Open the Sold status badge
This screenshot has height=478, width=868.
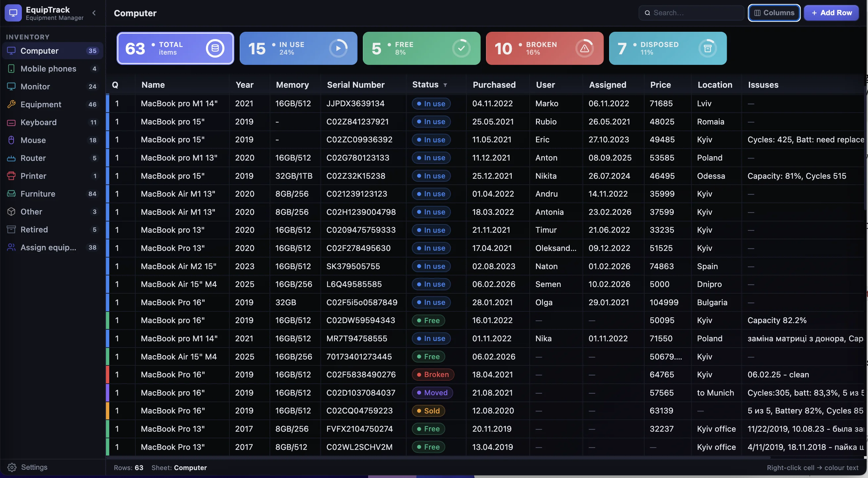click(x=428, y=410)
